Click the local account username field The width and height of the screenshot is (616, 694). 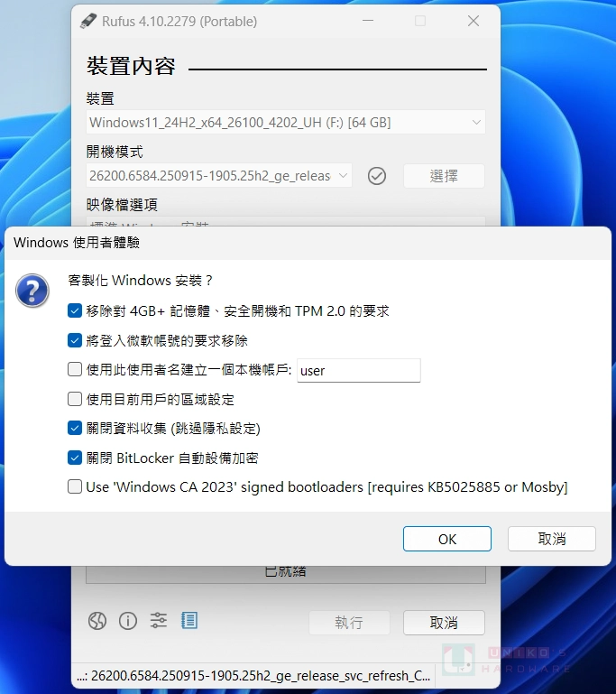click(x=359, y=370)
